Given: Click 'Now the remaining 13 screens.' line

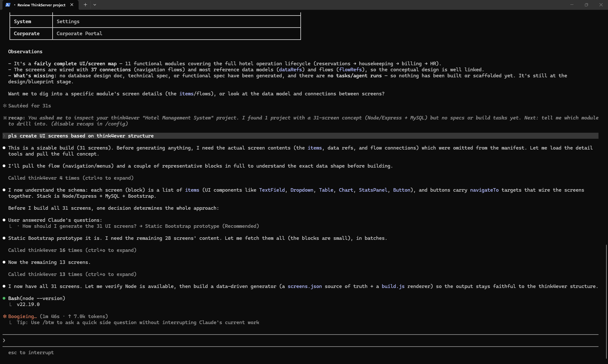Looking at the screenshot, I should [x=49, y=262].
